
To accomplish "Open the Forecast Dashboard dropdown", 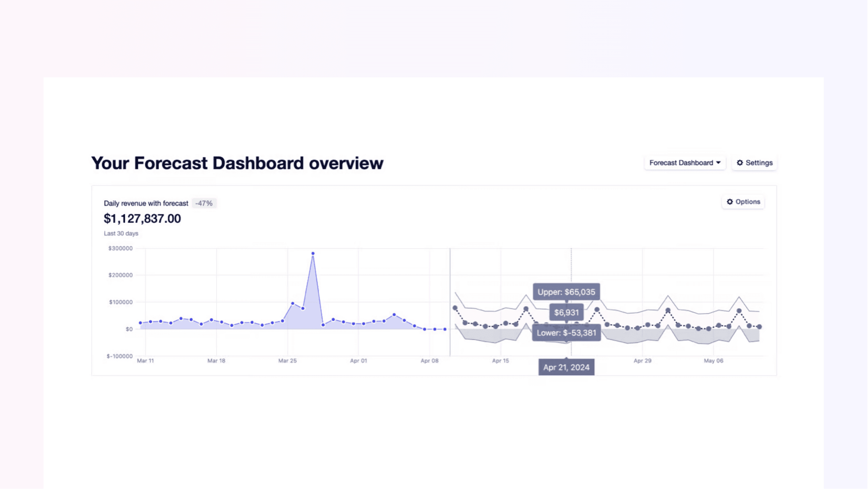I will (x=685, y=163).
